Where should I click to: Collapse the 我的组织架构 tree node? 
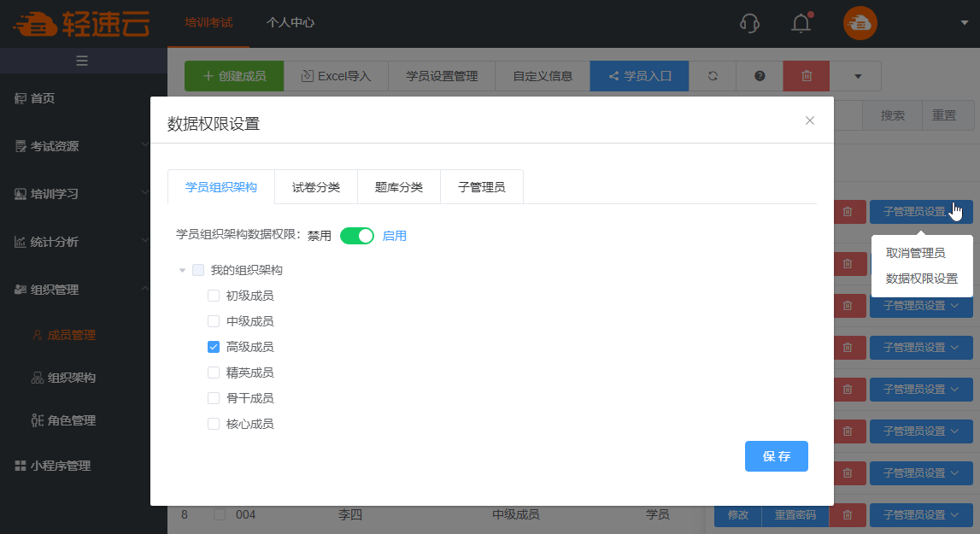[x=182, y=271]
